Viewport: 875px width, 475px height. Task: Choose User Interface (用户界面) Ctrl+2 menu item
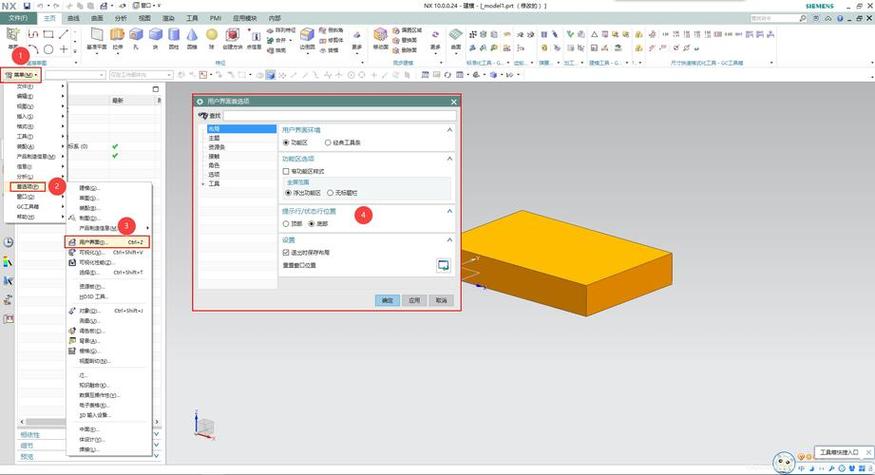click(x=108, y=242)
